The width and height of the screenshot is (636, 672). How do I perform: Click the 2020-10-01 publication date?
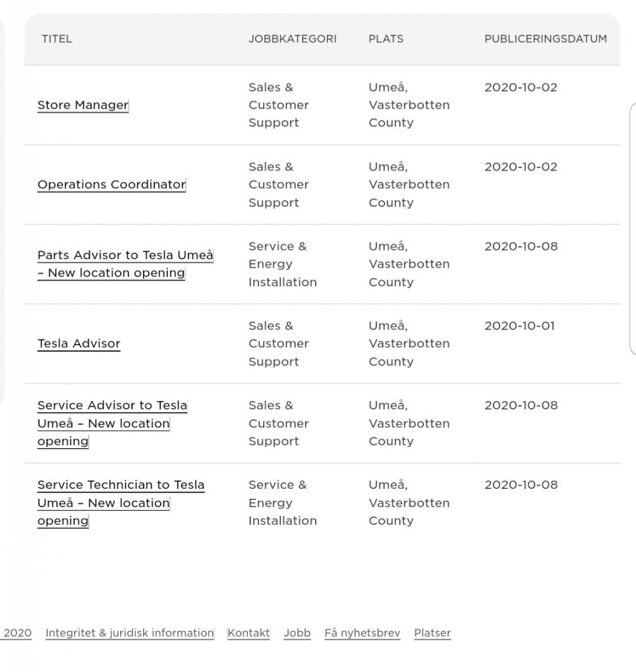[519, 326]
